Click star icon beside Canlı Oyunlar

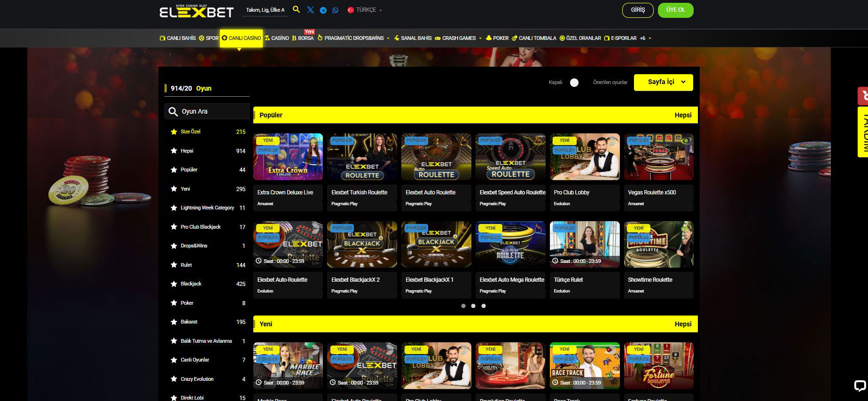174,360
